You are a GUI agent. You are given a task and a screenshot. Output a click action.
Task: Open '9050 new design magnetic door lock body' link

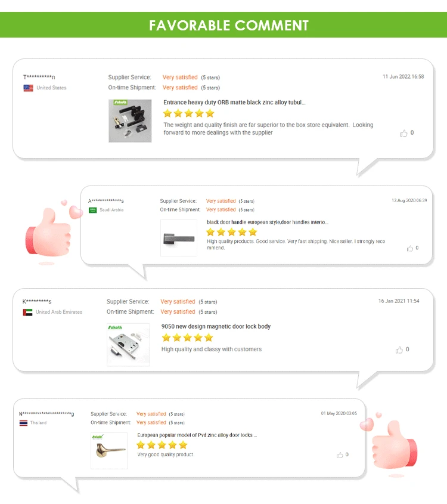point(216,326)
